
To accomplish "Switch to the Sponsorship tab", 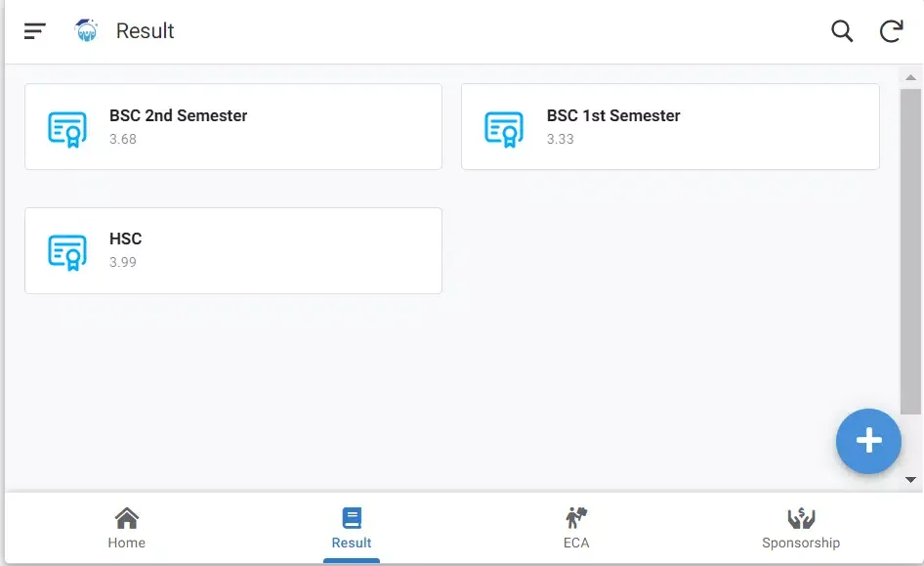I will pos(801,528).
